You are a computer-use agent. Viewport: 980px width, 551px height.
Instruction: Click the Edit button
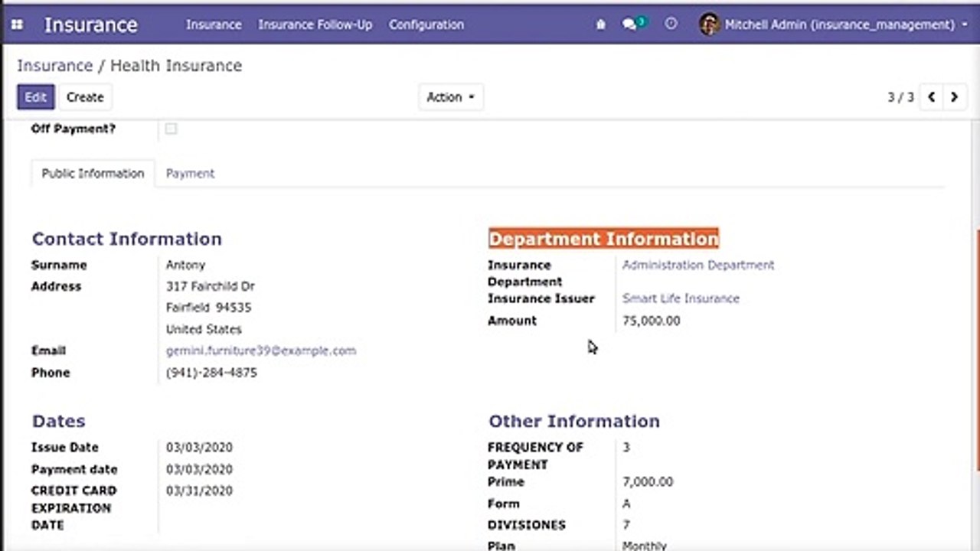[x=35, y=97]
